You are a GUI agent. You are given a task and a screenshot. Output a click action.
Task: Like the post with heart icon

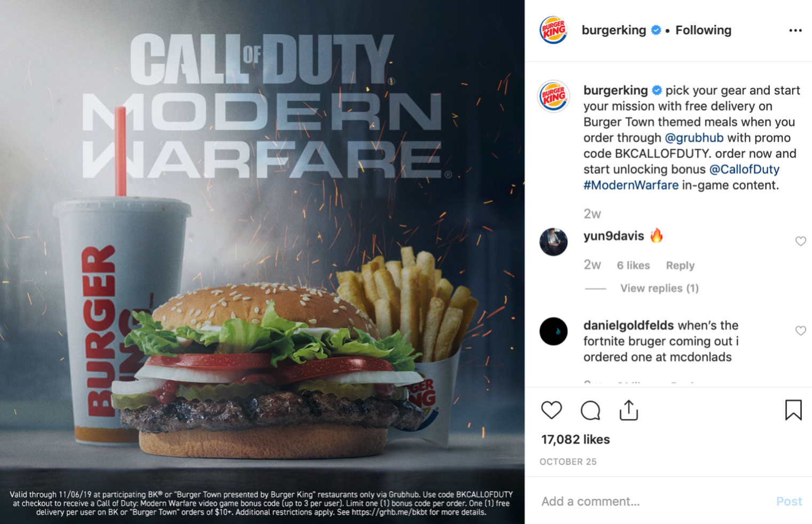point(551,410)
